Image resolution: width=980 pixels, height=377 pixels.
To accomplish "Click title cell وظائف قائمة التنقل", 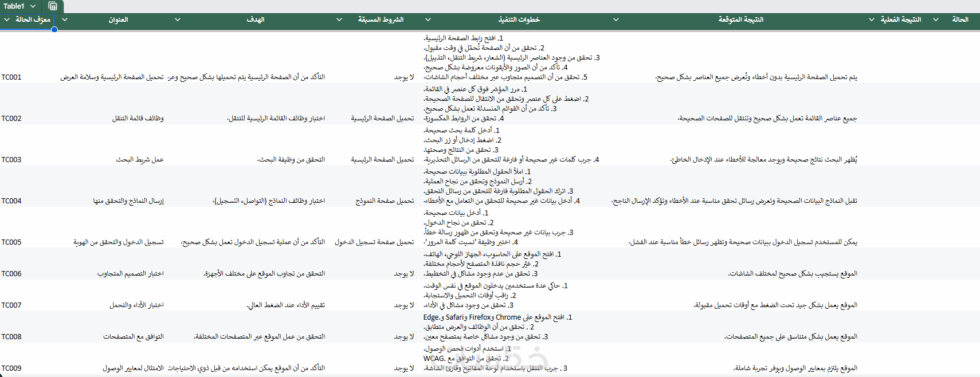I will pos(138,119).
